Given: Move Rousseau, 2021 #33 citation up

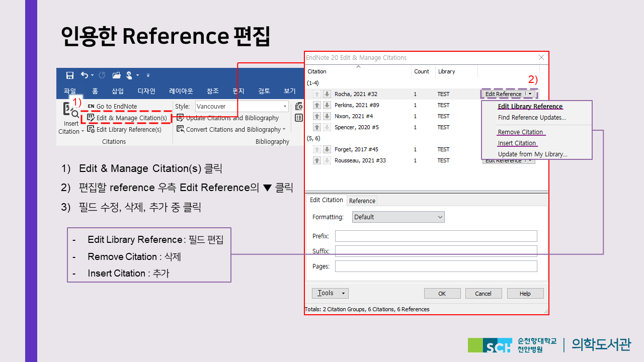Looking at the screenshot, I should 317,160.
